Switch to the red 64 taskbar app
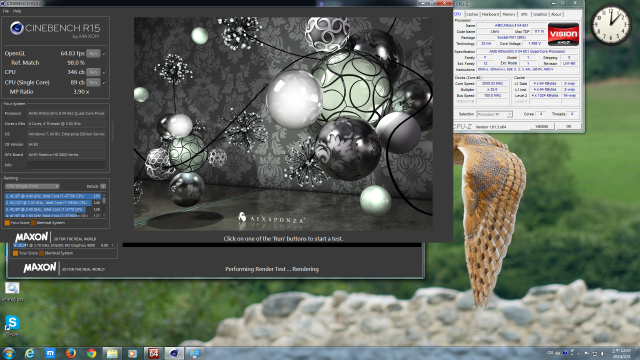 coord(153,353)
